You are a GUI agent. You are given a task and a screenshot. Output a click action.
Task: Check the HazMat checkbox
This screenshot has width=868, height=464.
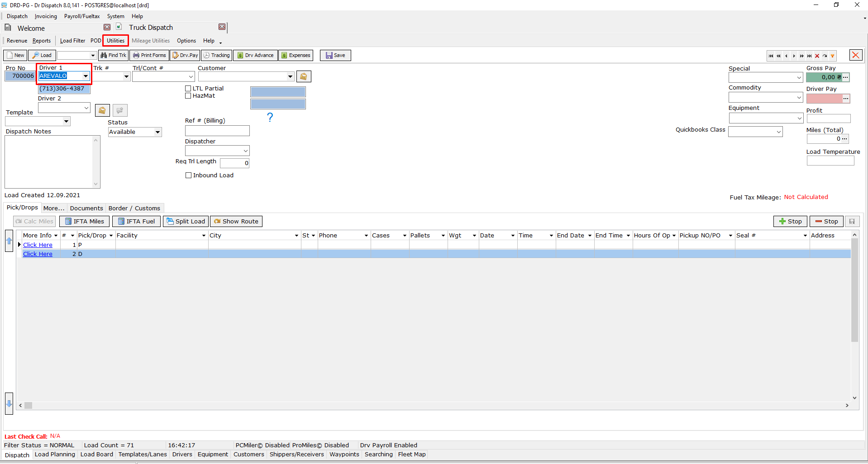188,96
